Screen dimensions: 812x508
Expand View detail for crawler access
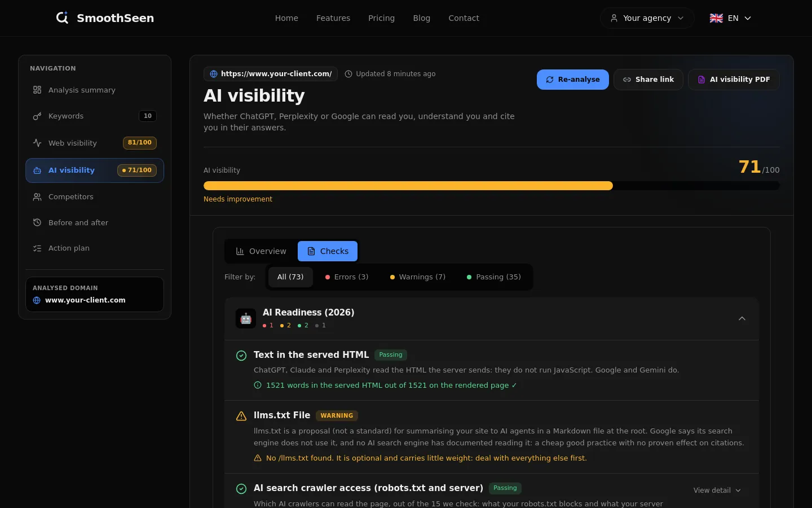717,491
